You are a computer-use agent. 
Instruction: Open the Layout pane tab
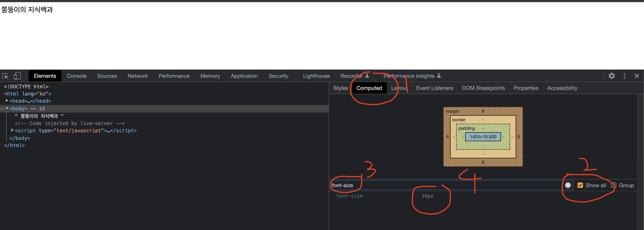(x=399, y=88)
